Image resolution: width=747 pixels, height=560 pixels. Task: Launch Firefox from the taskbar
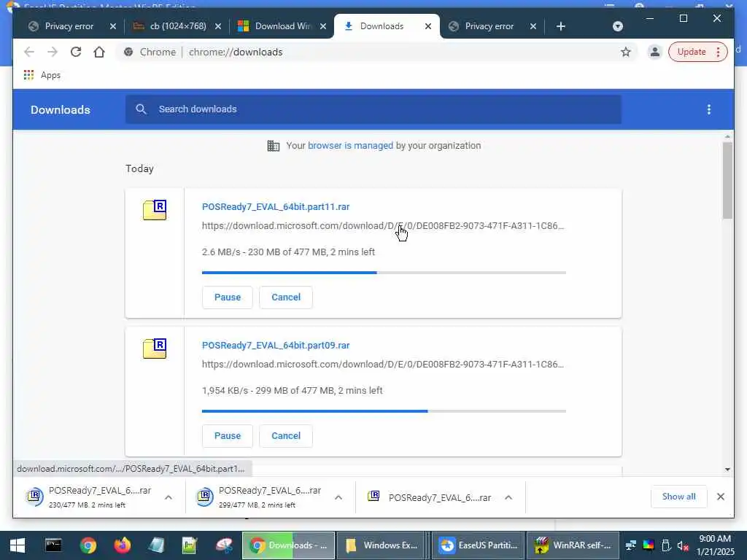click(122, 545)
